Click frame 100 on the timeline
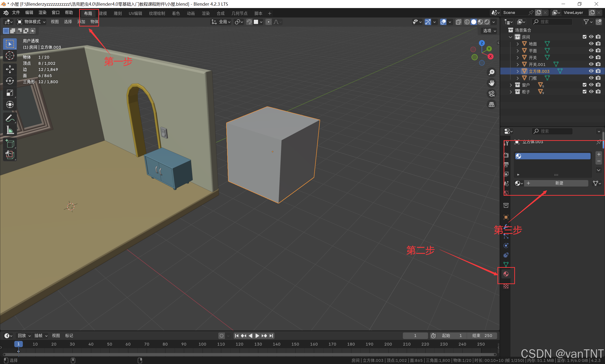The height and width of the screenshot is (364, 605). 202,344
